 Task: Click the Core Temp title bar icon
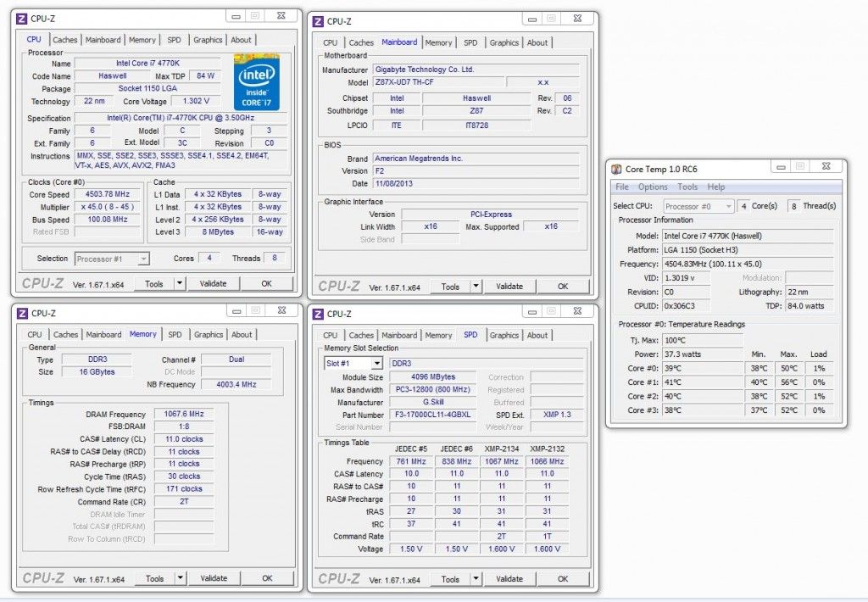pos(616,169)
